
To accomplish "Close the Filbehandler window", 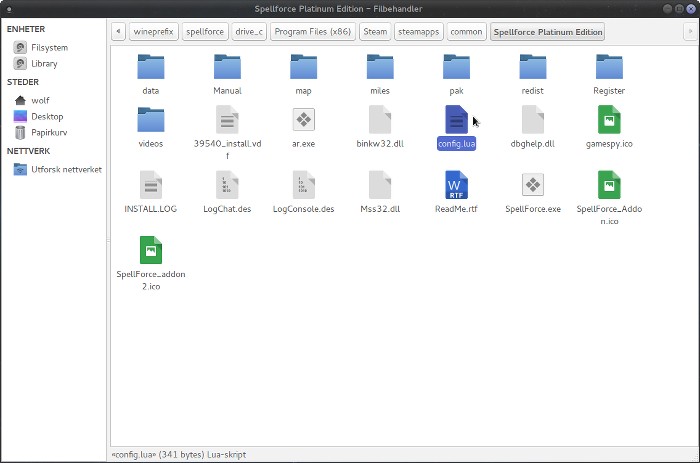I will (x=691, y=8).
